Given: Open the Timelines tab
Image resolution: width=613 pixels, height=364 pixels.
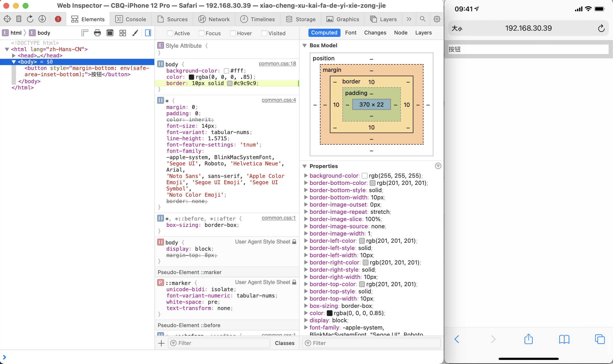Looking at the screenshot, I should tap(258, 19).
